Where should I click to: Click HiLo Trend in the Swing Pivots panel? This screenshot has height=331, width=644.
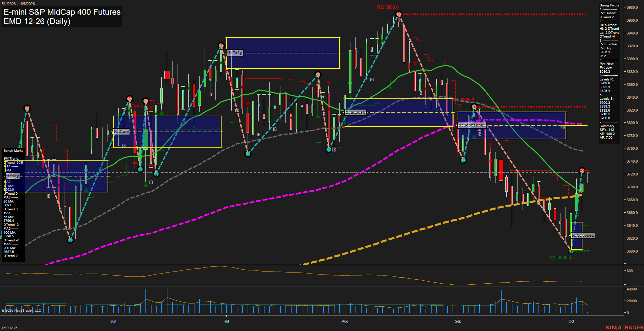pyautogui.click(x=608, y=25)
